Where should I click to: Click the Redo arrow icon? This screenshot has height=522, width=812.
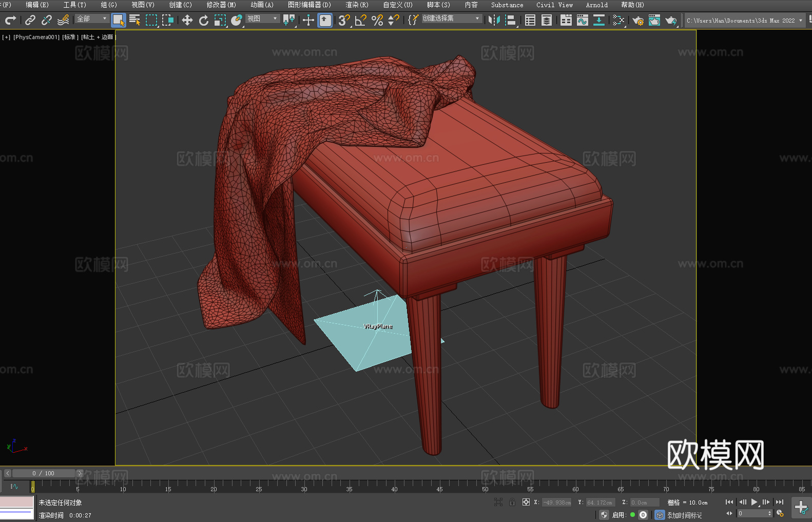[x=10, y=20]
